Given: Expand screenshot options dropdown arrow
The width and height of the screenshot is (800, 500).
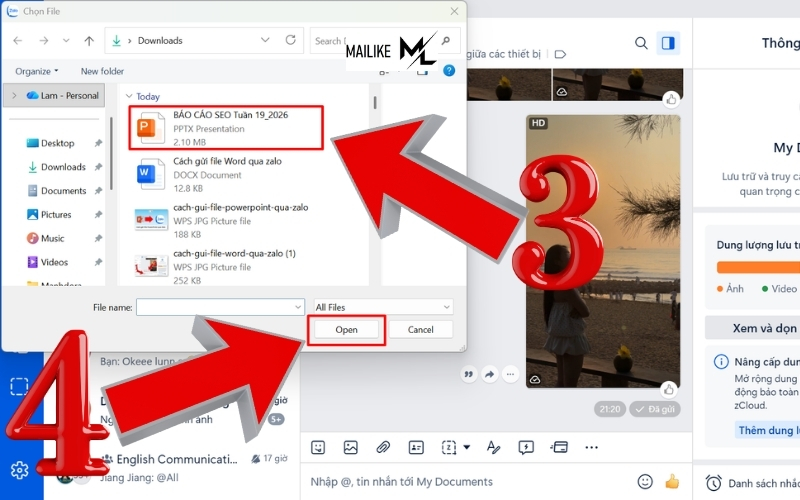Looking at the screenshot, I should 466,447.
